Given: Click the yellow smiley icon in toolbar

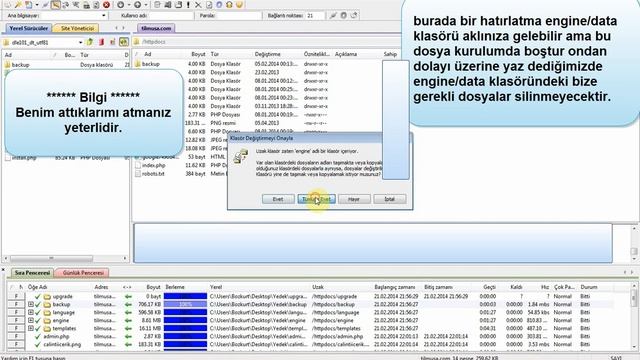Looking at the screenshot, I should coord(239,5).
